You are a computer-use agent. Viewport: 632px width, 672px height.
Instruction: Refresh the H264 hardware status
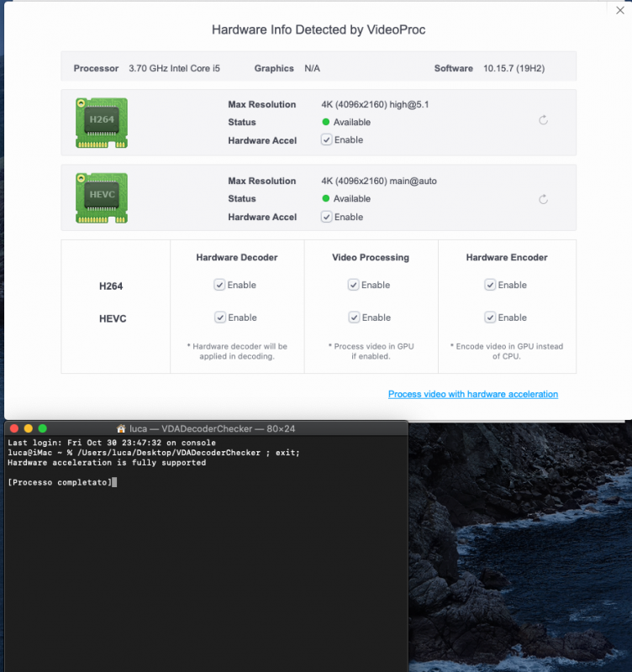[543, 120]
